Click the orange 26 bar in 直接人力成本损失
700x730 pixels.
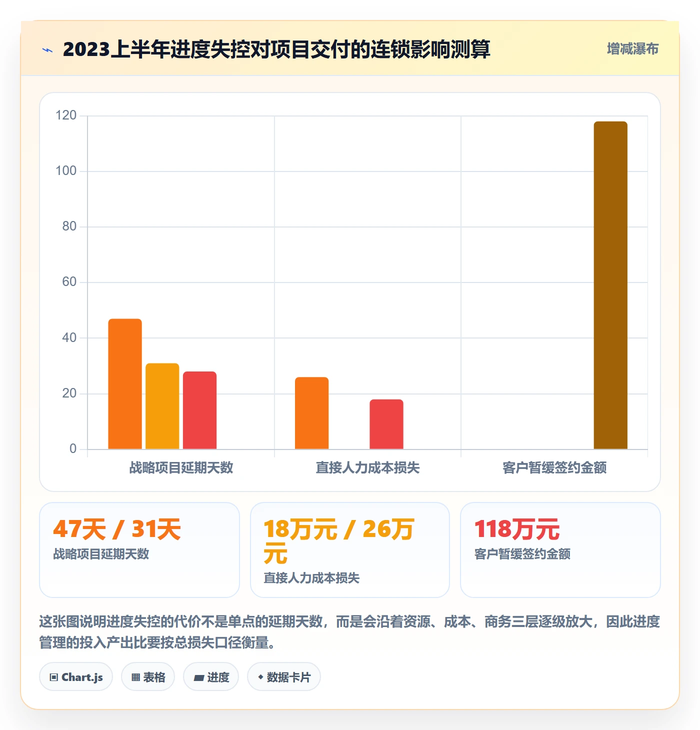click(x=312, y=413)
